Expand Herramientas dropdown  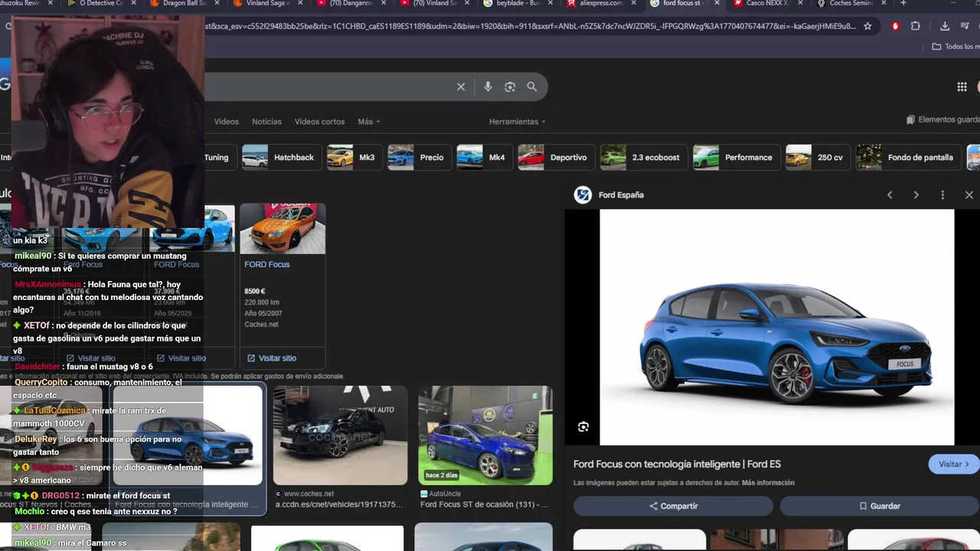click(518, 122)
